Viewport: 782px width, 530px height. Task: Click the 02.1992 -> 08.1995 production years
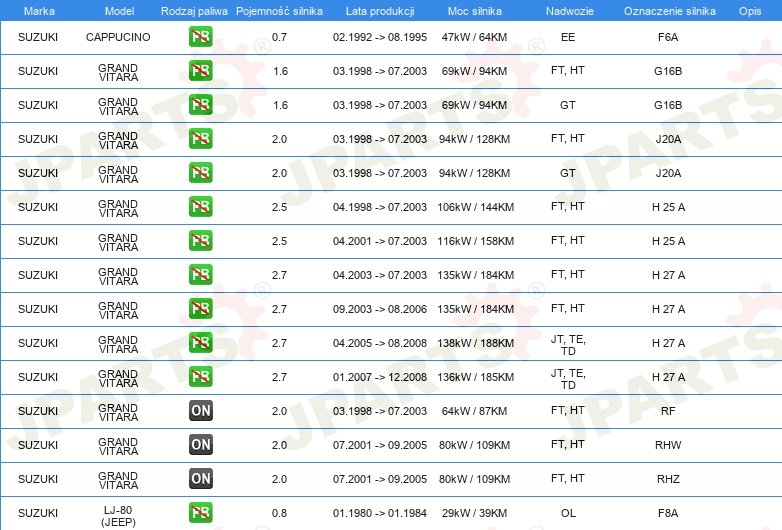pyautogui.click(x=380, y=37)
